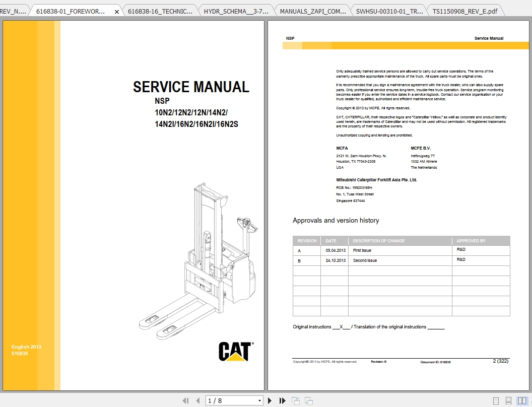Click inside the 1 / 8 page field
This screenshot has height=407, width=532.
(x=222, y=400)
